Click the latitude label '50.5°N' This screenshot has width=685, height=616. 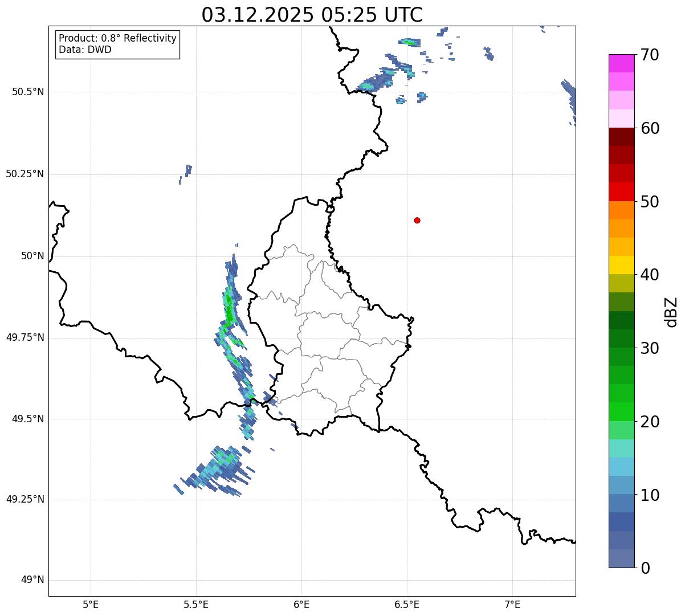click(x=28, y=92)
